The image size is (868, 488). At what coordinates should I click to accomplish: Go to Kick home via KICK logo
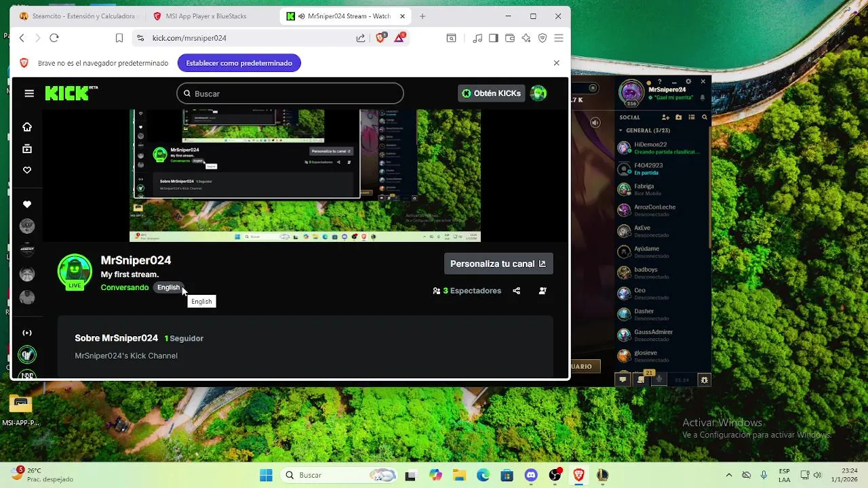point(71,93)
